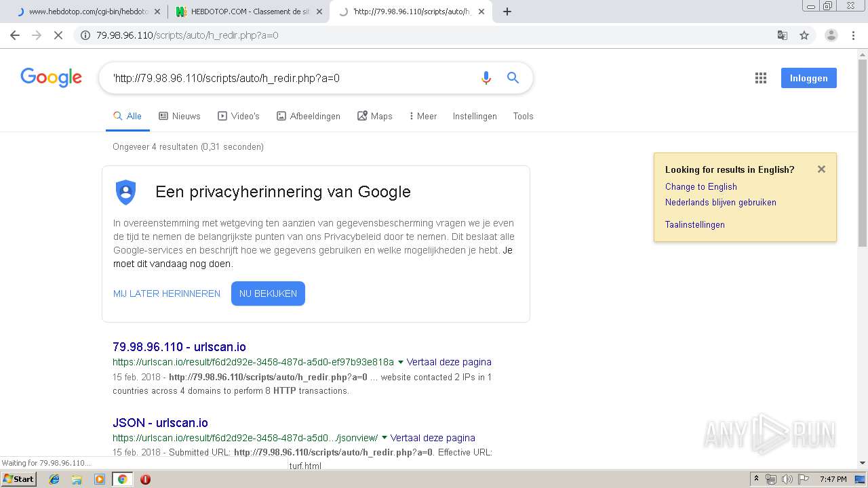
Task: Stop loading the page
Action: (58, 35)
